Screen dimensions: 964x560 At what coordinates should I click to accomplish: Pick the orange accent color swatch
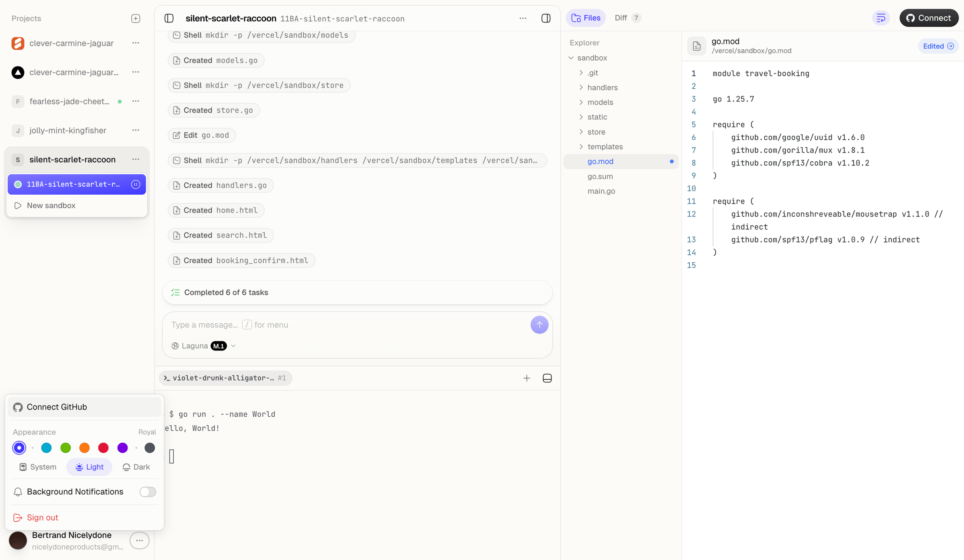(x=84, y=448)
